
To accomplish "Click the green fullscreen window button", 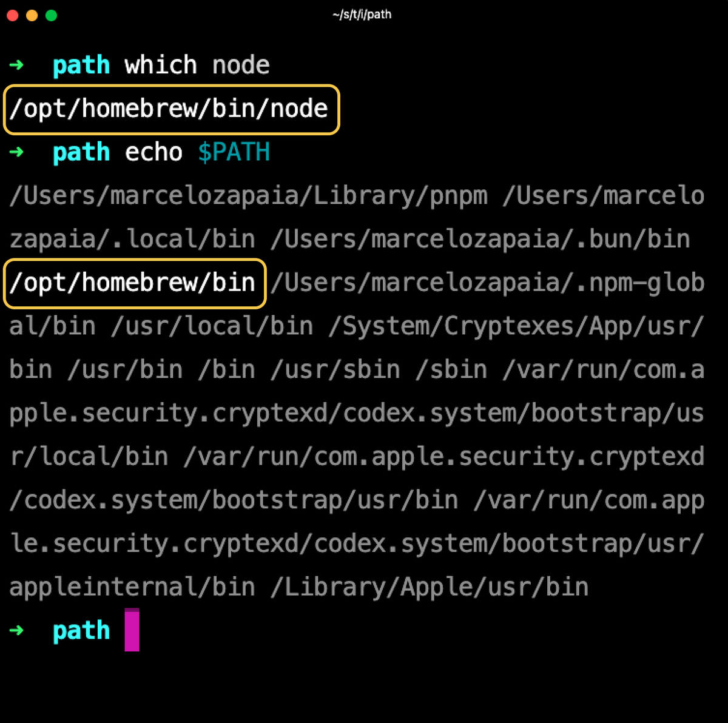I will click(x=52, y=15).
